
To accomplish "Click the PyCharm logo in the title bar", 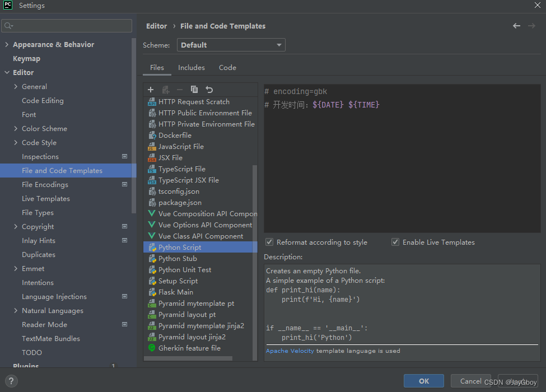I will tap(8, 6).
